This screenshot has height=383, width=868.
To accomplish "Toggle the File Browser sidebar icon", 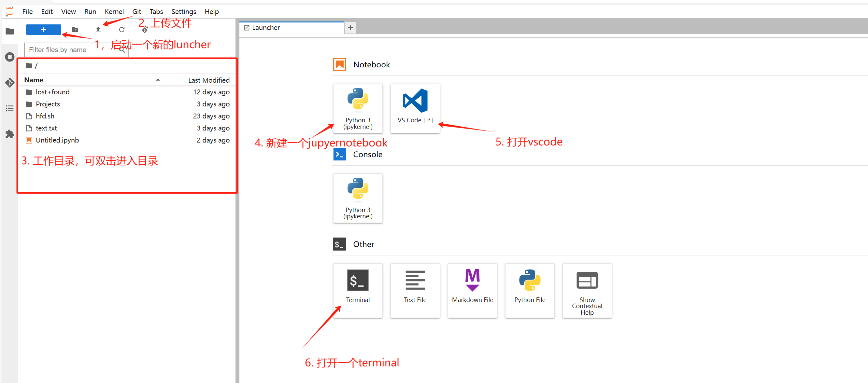I will point(10,31).
